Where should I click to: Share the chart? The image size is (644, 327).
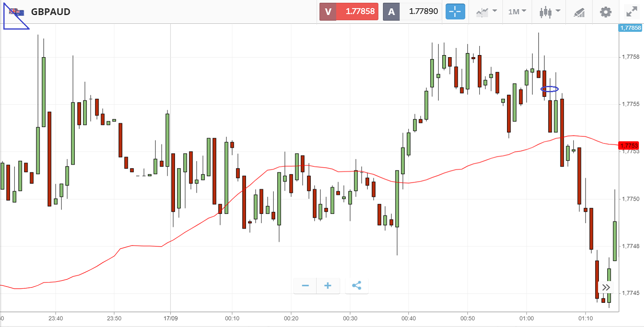click(x=357, y=286)
